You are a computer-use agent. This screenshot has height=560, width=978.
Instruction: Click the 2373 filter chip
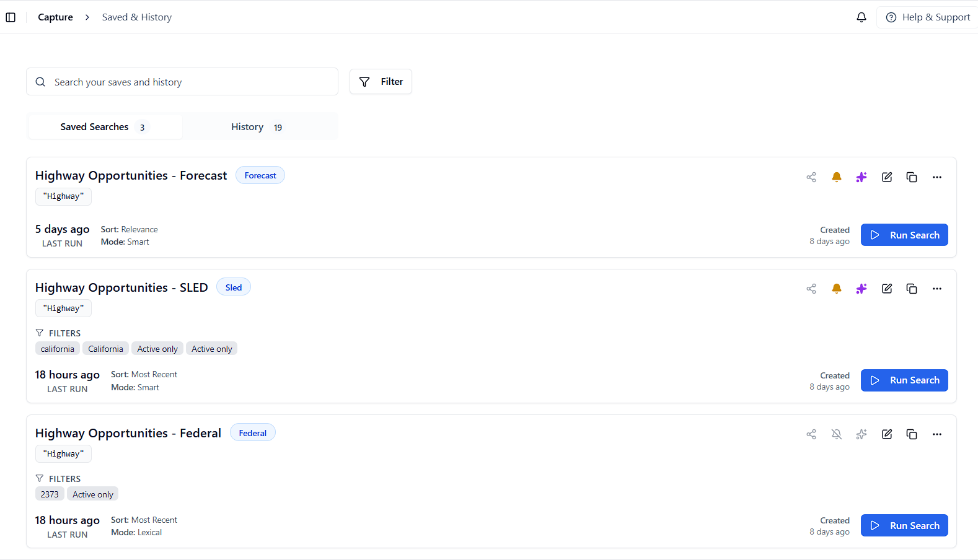click(x=50, y=494)
